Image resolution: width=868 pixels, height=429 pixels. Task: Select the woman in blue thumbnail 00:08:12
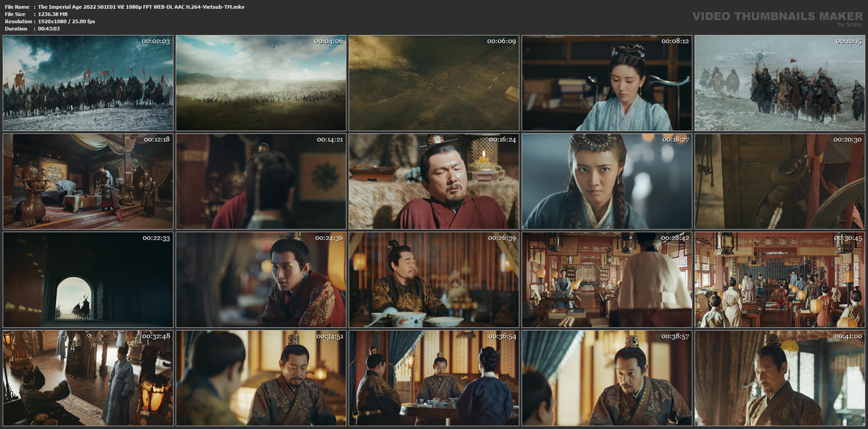[607, 83]
